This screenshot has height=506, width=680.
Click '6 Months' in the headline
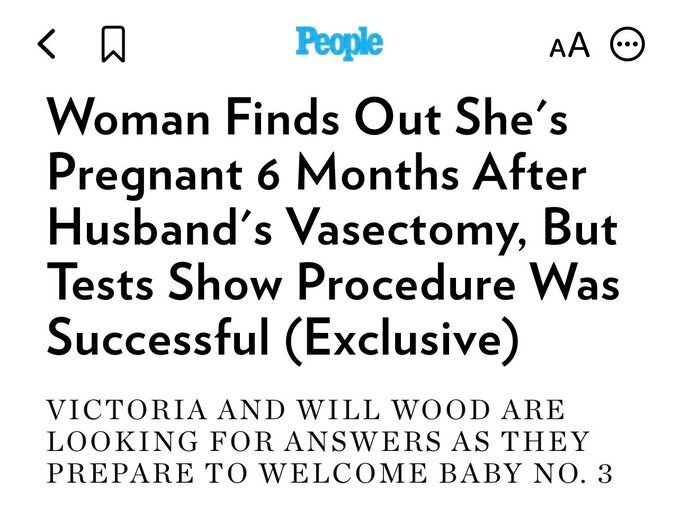coord(358,172)
